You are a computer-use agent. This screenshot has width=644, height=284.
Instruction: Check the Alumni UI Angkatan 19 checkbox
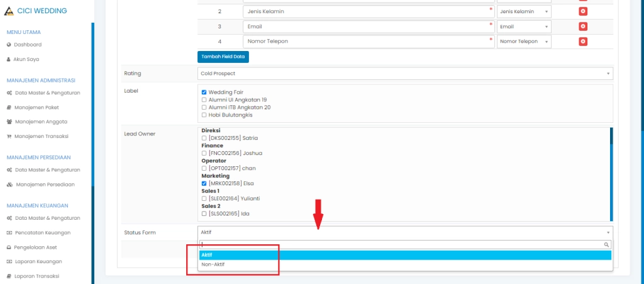click(204, 99)
